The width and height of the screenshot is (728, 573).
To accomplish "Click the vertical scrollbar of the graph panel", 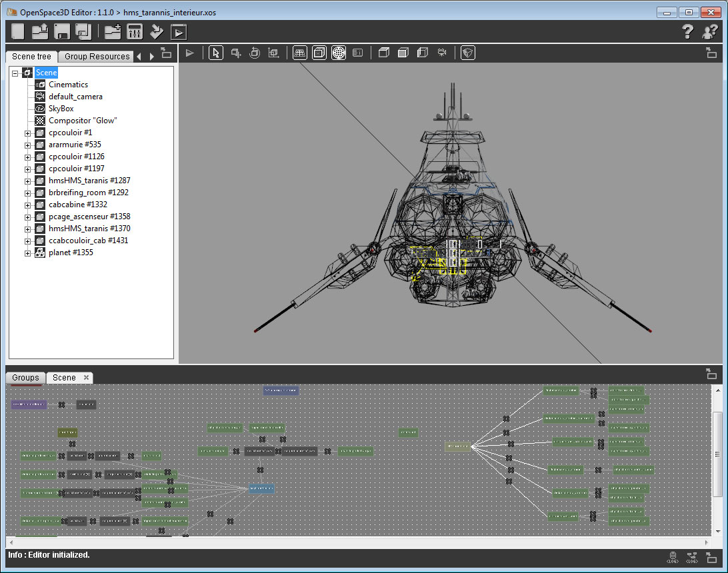I will coord(717,454).
